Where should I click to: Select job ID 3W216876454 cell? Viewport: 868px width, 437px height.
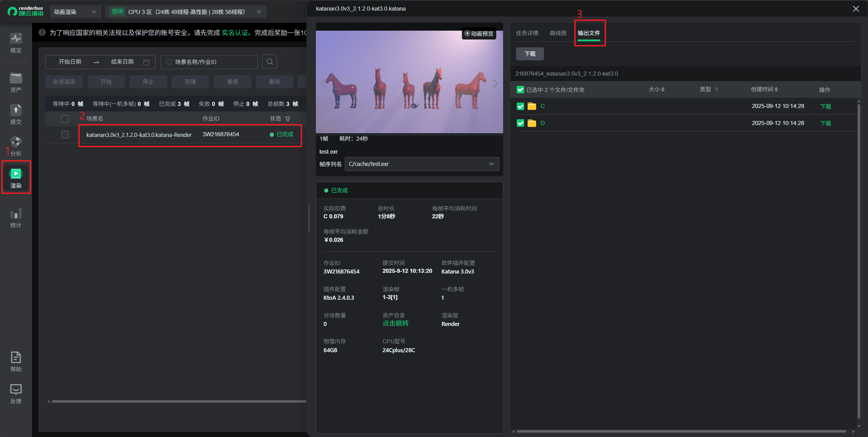tap(221, 134)
